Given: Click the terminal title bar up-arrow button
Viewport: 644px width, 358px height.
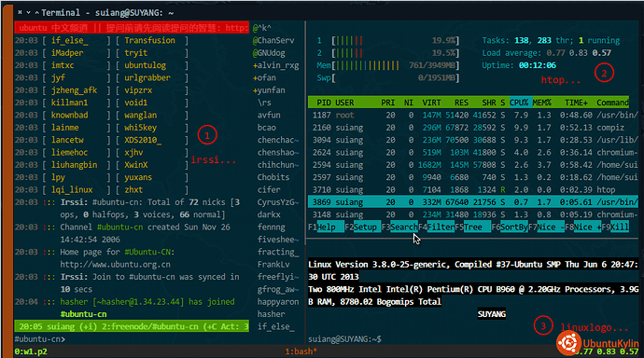Looking at the screenshot, I should click(x=37, y=12).
